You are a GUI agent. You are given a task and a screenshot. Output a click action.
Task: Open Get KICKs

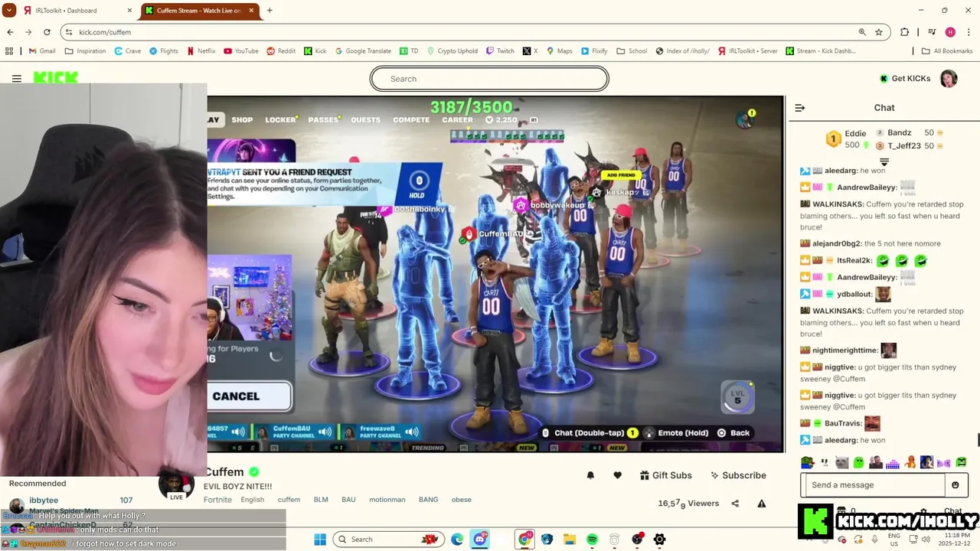pos(904,79)
